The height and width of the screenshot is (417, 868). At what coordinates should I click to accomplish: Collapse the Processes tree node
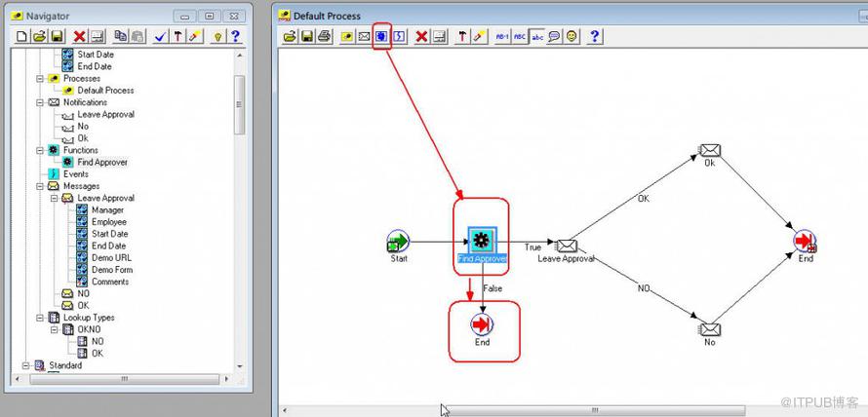[40, 79]
